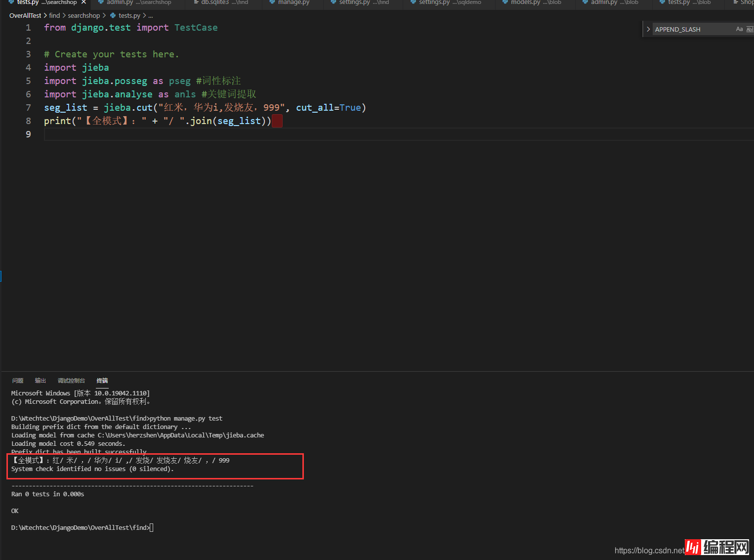The height and width of the screenshot is (560, 754).
Task: Click database file icon on db.sqlite3 tab
Action: (x=196, y=2)
